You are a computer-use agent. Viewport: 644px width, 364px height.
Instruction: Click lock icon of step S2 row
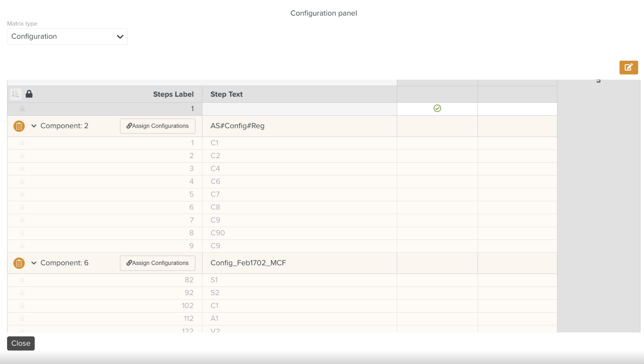pyautogui.click(x=22, y=293)
